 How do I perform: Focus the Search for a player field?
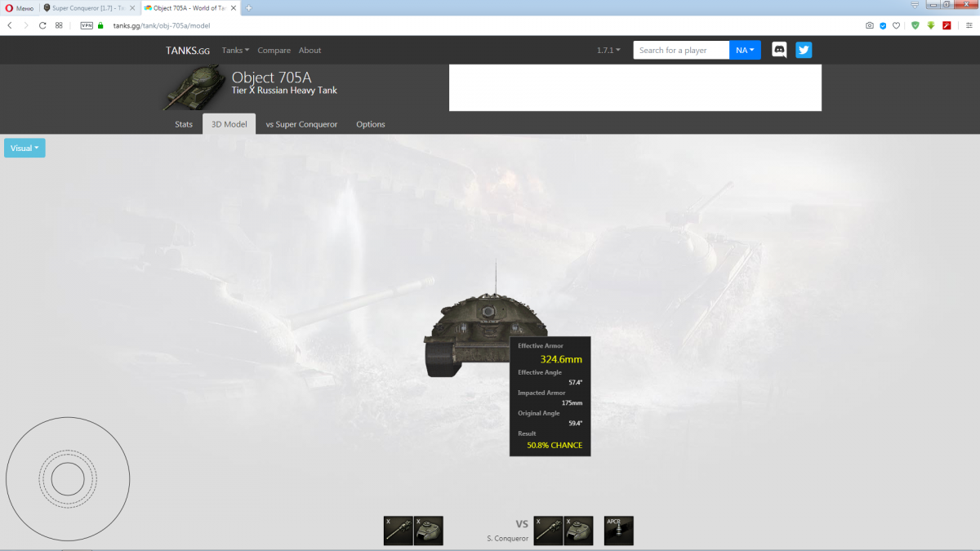pyautogui.click(x=681, y=51)
